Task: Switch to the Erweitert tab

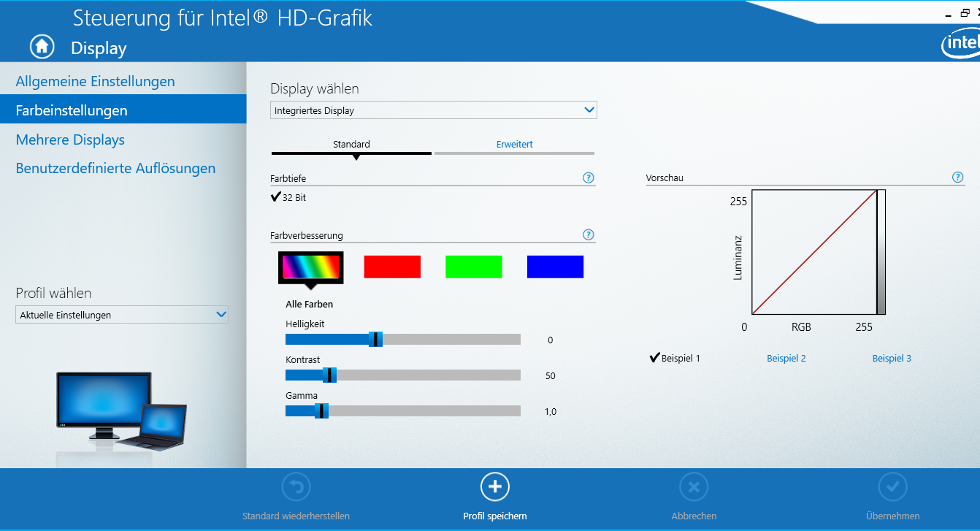Action: point(514,145)
